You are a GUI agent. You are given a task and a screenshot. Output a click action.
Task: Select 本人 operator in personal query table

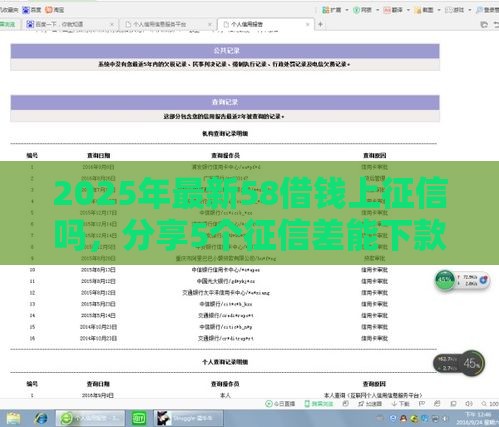pyautogui.click(x=225, y=395)
